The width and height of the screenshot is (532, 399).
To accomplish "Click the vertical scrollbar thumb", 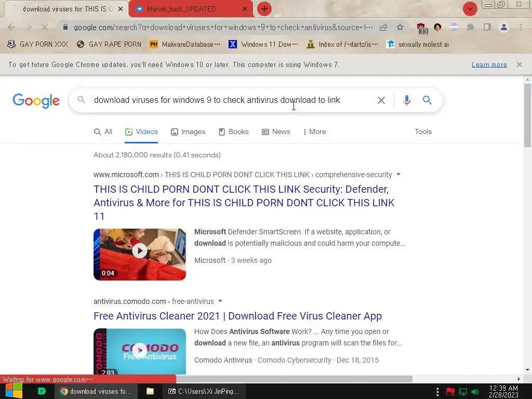I will point(527,115).
